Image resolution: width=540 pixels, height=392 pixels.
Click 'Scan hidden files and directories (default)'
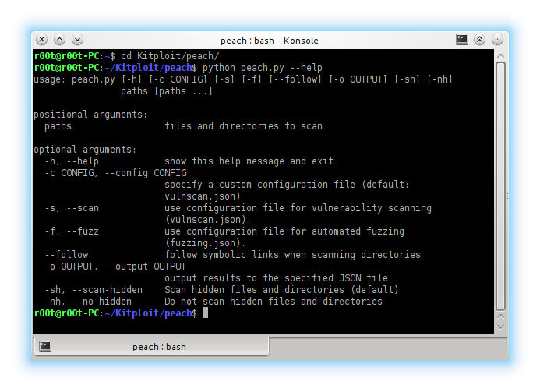pos(281,290)
